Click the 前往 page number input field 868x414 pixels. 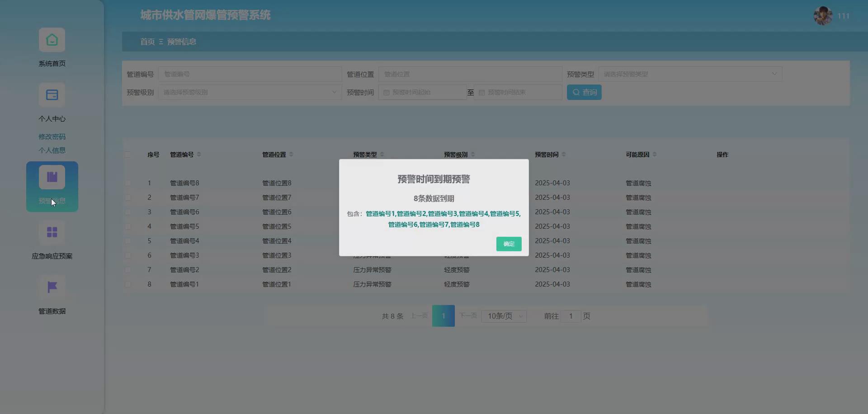tap(571, 316)
